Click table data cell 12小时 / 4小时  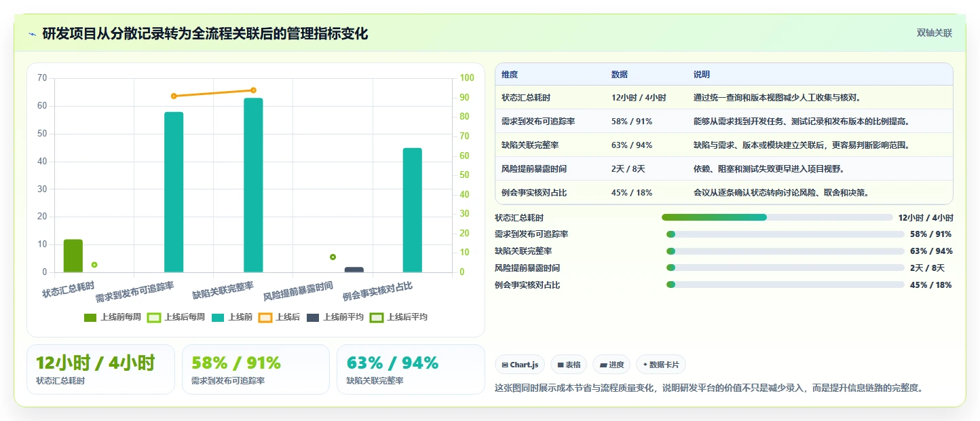(639, 98)
